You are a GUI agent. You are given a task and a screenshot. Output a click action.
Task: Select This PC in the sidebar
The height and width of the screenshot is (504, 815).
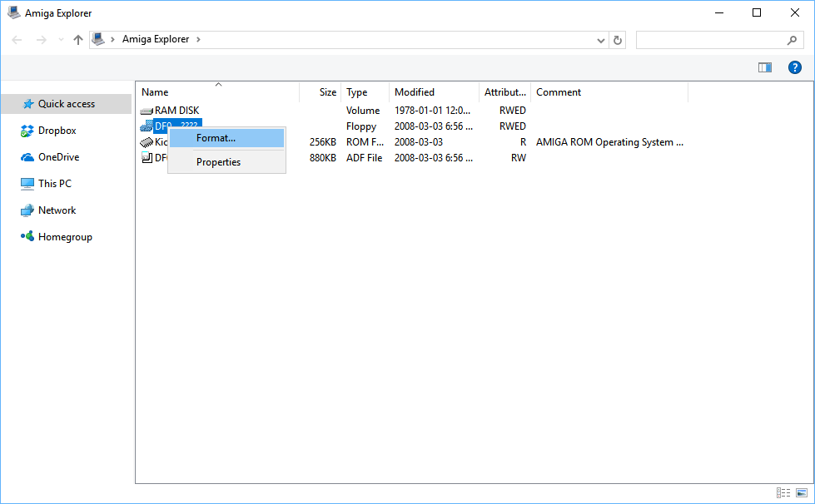click(x=55, y=184)
